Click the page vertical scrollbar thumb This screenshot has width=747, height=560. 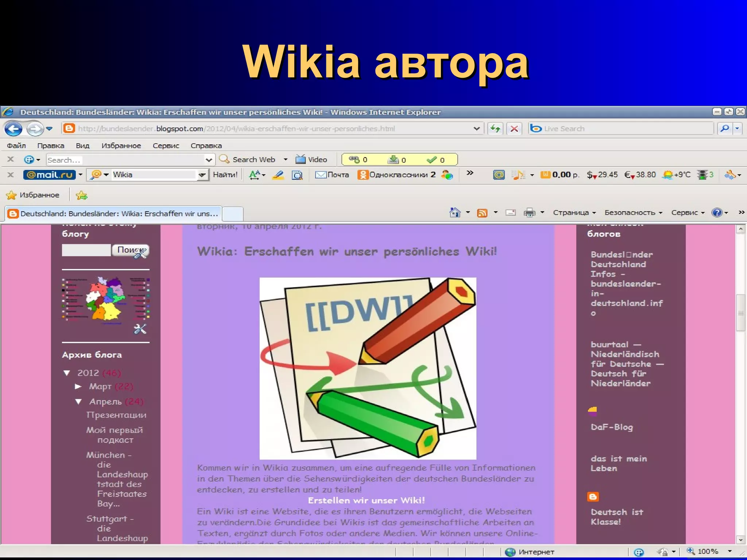point(740,312)
